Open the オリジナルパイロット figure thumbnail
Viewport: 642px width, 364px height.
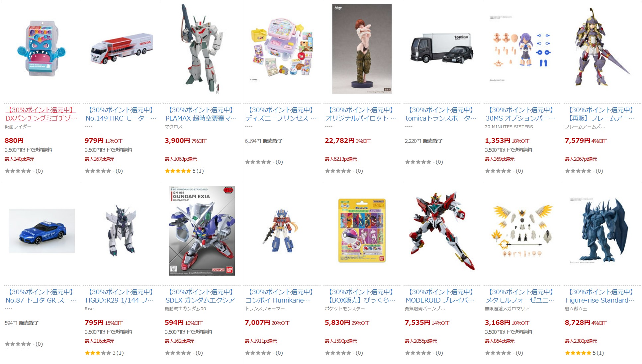[362, 49]
